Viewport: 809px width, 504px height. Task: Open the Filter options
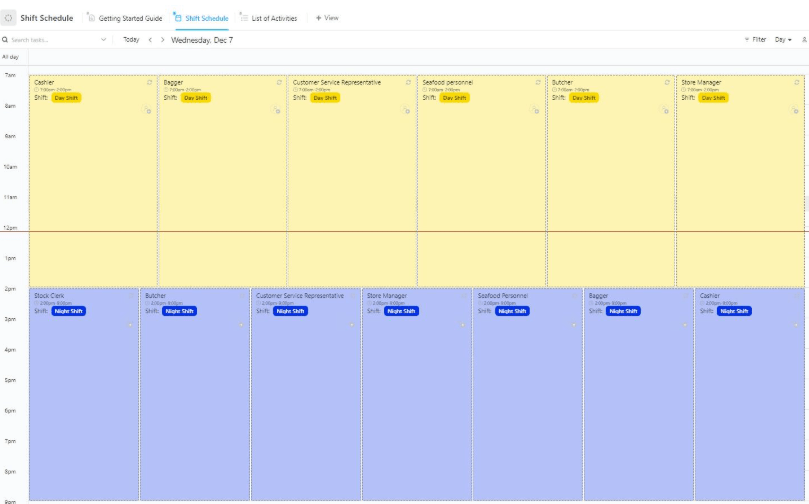click(x=755, y=39)
